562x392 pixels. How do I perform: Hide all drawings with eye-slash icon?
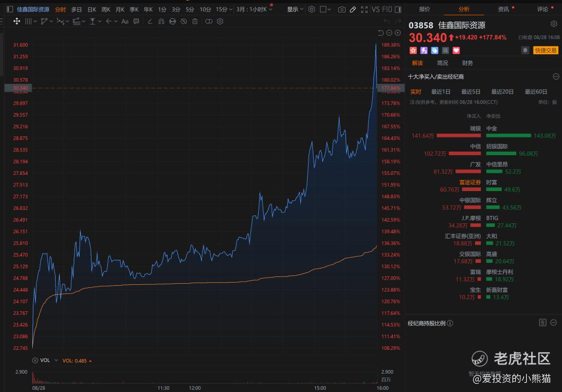pyautogui.click(x=184, y=21)
